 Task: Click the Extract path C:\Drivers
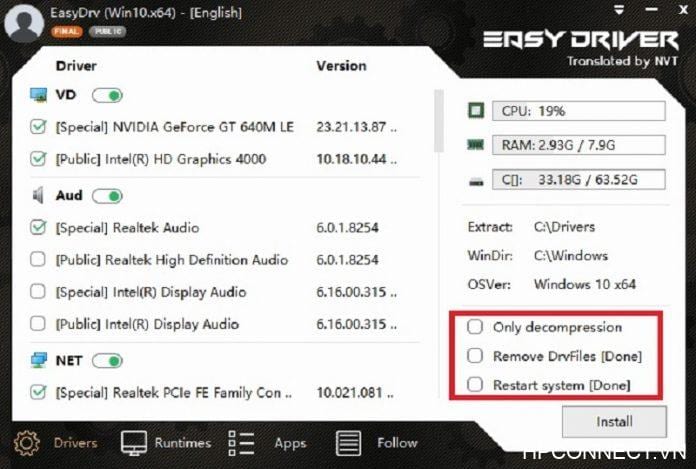coord(564,227)
